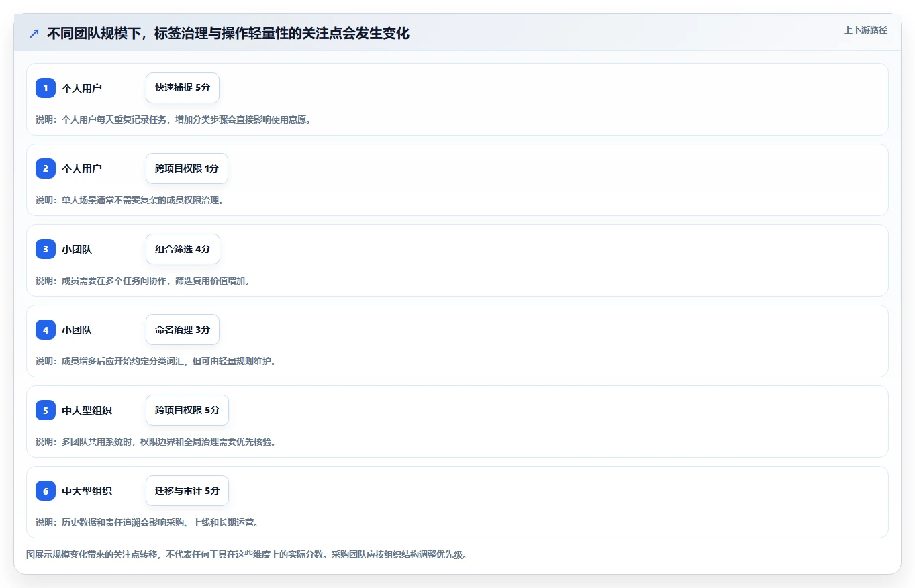Click step badge number 1

[46, 88]
